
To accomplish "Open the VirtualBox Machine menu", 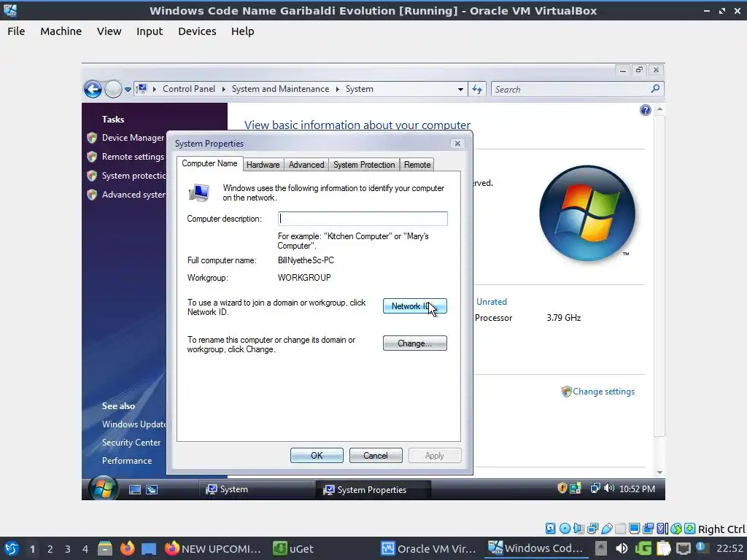I will tap(61, 31).
